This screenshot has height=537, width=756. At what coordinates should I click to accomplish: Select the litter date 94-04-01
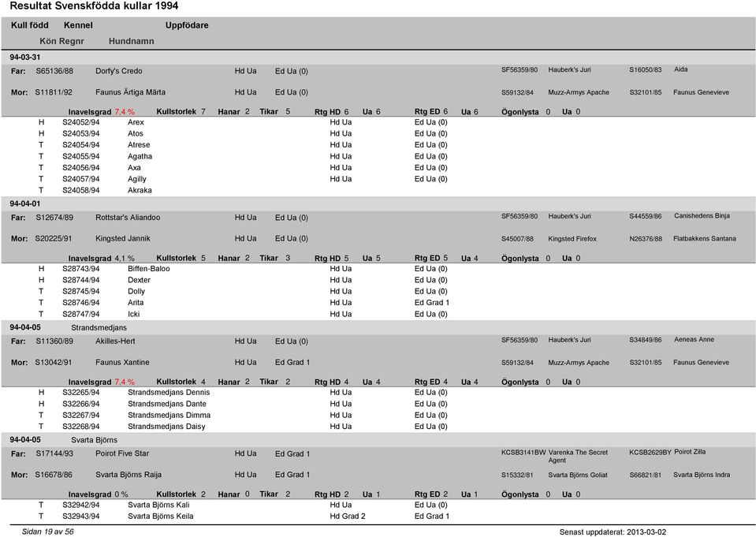(x=25, y=203)
